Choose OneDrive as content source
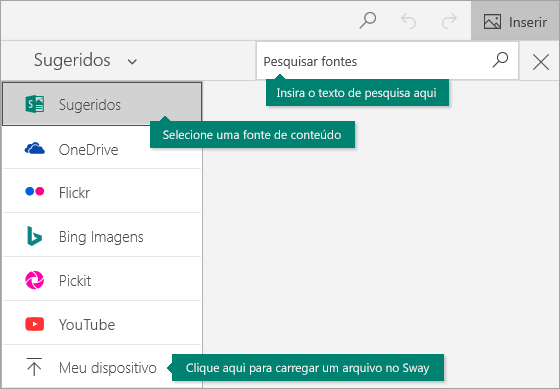The height and width of the screenshot is (389, 560). point(102,149)
